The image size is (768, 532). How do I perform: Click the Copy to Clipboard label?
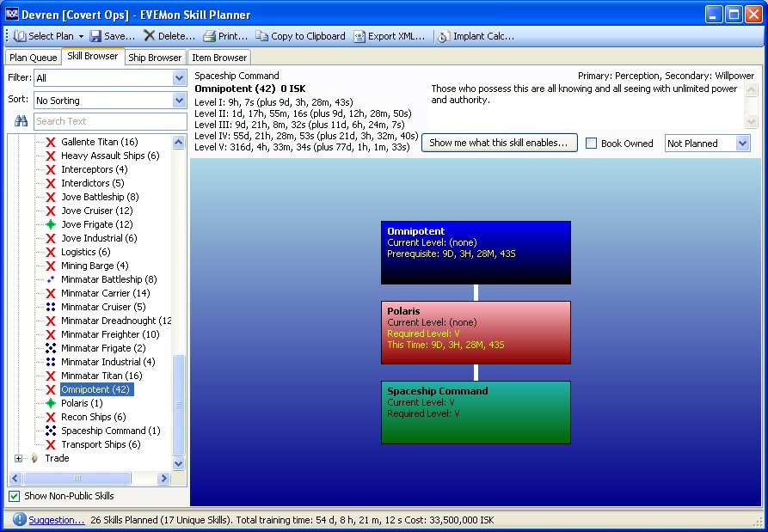click(x=308, y=36)
